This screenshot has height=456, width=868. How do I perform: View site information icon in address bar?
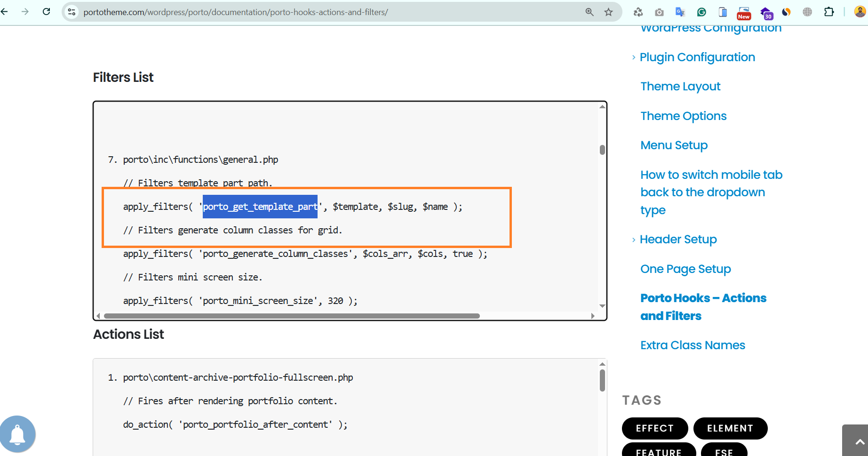(72, 12)
